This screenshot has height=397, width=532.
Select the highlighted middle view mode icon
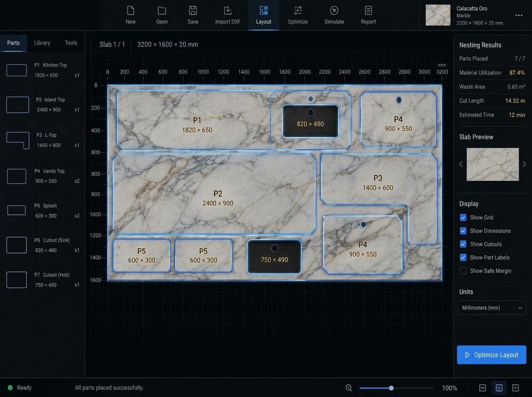click(x=499, y=388)
